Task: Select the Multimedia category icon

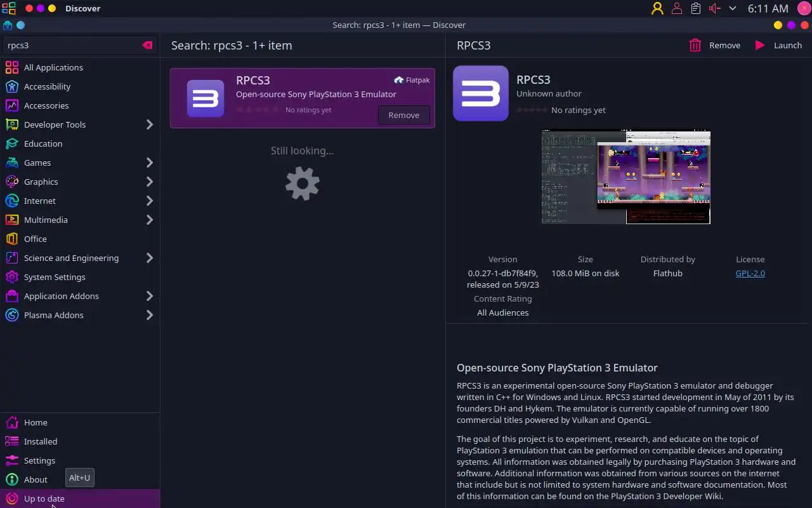Action: click(x=11, y=220)
